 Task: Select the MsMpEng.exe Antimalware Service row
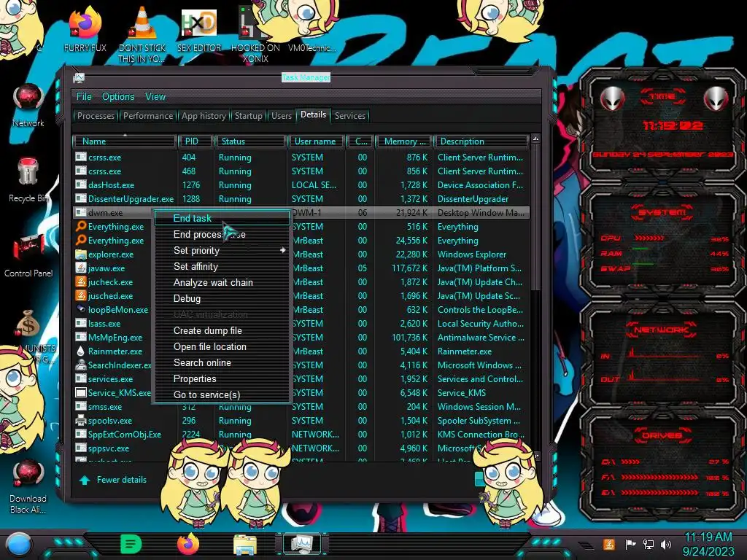pyautogui.click(x=301, y=337)
